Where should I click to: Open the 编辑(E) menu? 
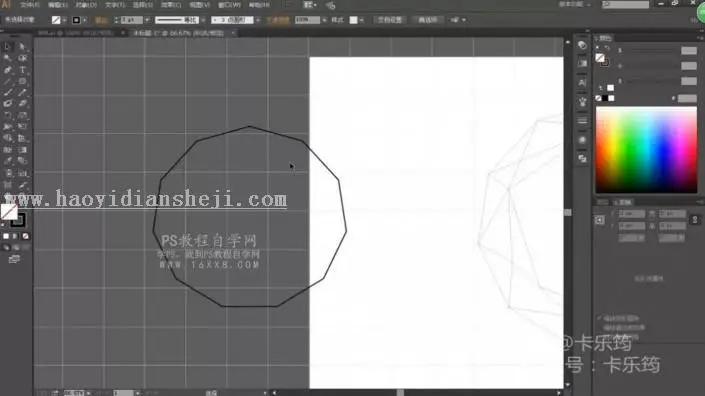click(x=58, y=5)
